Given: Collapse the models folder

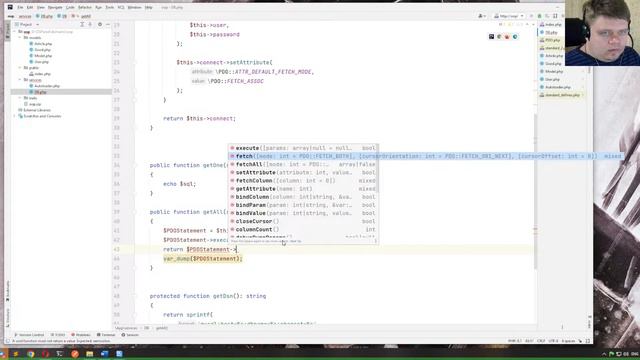Looking at the screenshot, I should pos(20,38).
